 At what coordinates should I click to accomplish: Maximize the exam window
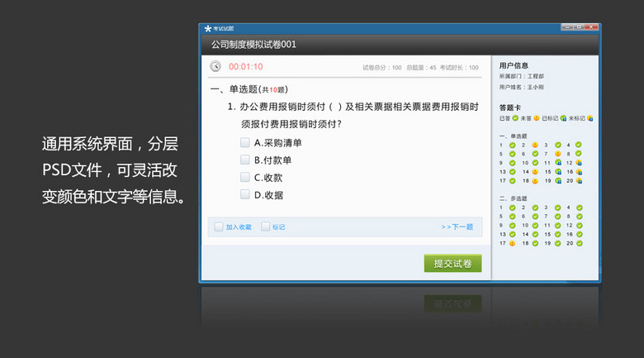click(579, 27)
